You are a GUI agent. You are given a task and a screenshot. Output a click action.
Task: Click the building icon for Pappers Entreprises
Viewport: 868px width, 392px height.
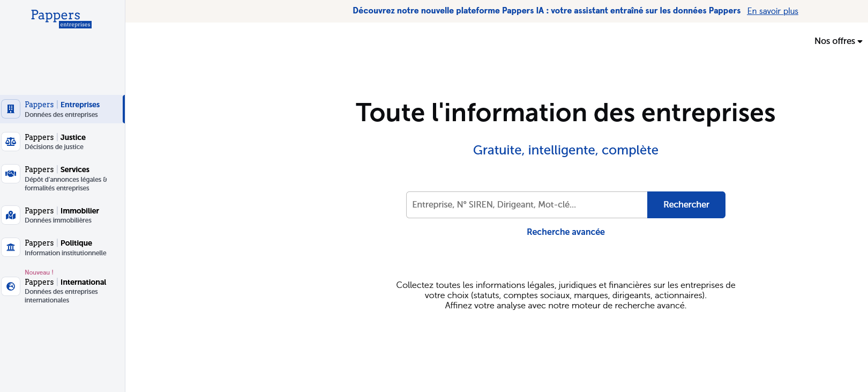(x=11, y=109)
